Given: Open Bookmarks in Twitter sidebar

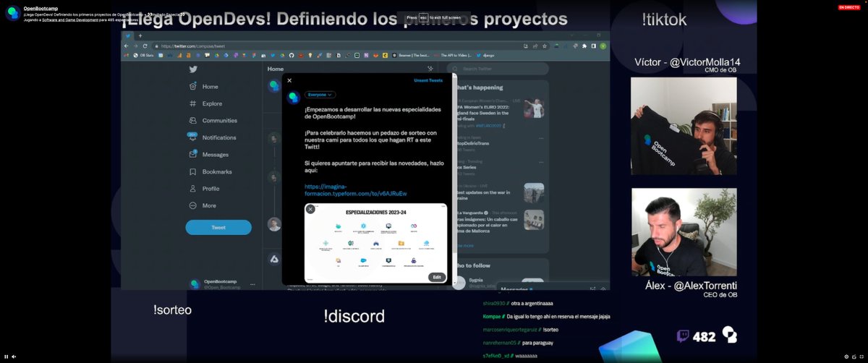Looking at the screenshot, I should (x=210, y=171).
